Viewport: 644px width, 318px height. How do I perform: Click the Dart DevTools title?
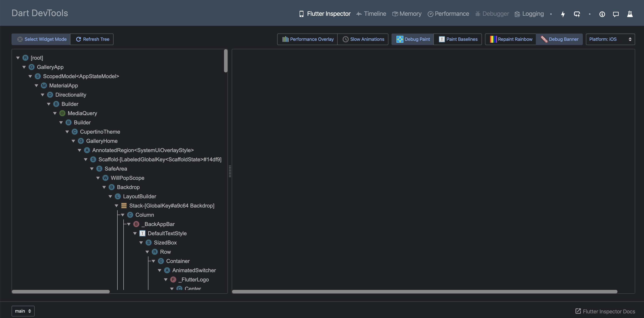coord(40,13)
